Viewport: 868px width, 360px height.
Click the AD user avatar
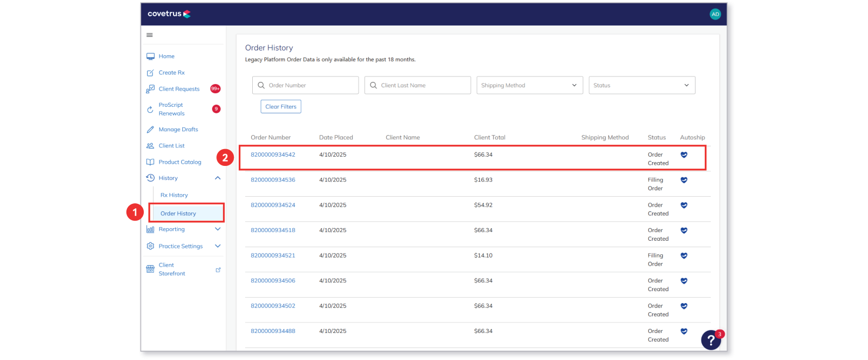coord(715,14)
